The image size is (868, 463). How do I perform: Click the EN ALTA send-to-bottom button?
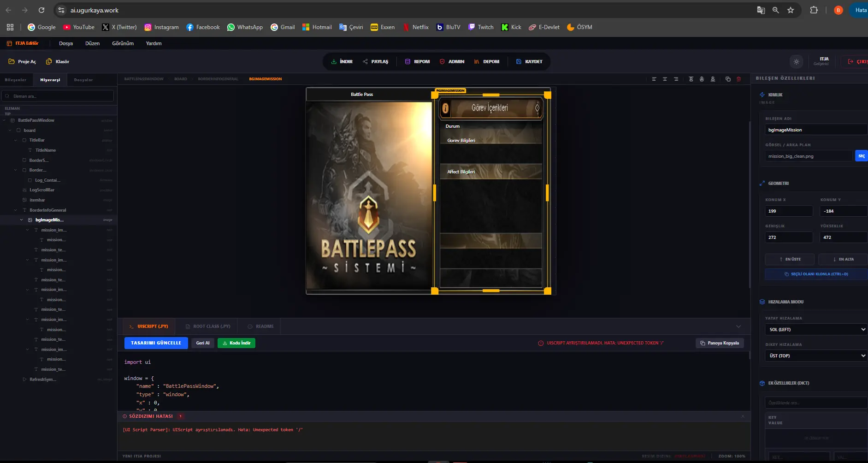pyautogui.click(x=843, y=259)
